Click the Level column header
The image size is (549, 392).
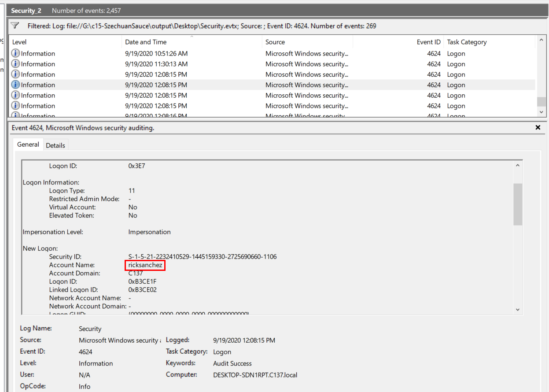19,42
